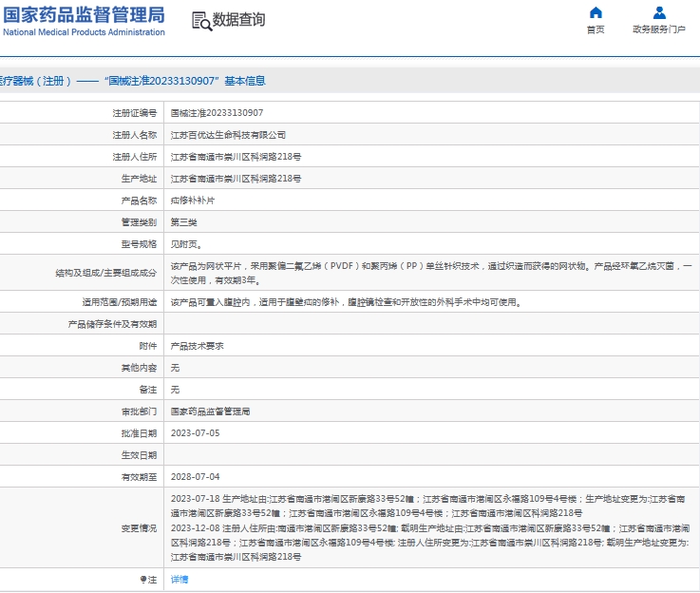Select approval department 国家药品监督管理局 value
Screen dimensions: 700x593
(x=210, y=411)
